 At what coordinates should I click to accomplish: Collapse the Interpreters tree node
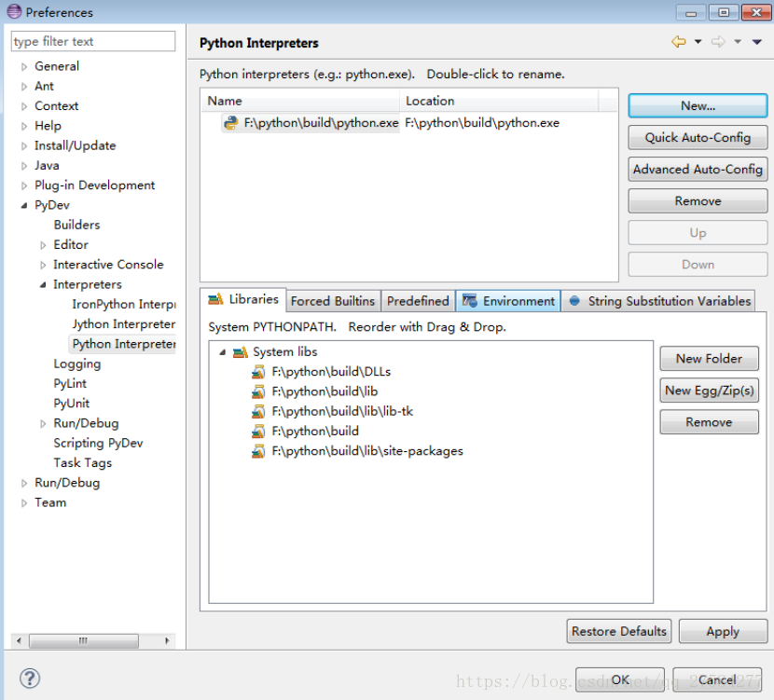pos(43,284)
